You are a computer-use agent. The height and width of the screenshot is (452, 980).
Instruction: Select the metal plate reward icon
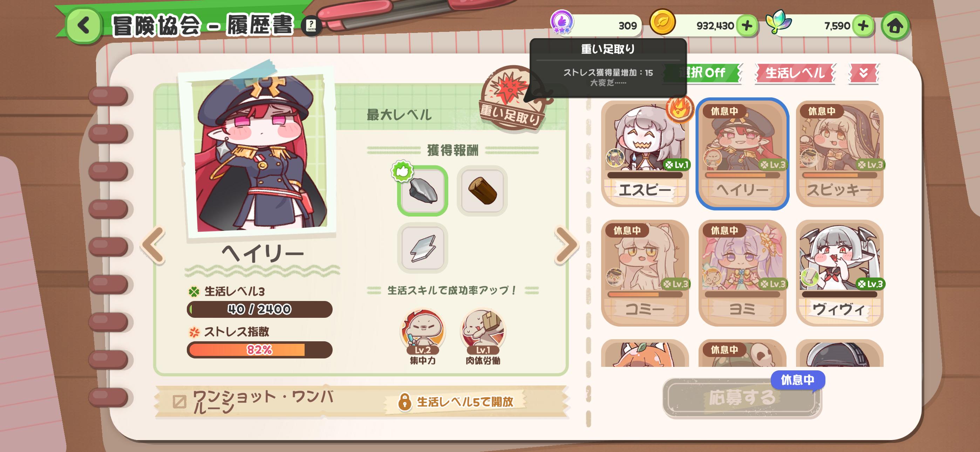(423, 248)
